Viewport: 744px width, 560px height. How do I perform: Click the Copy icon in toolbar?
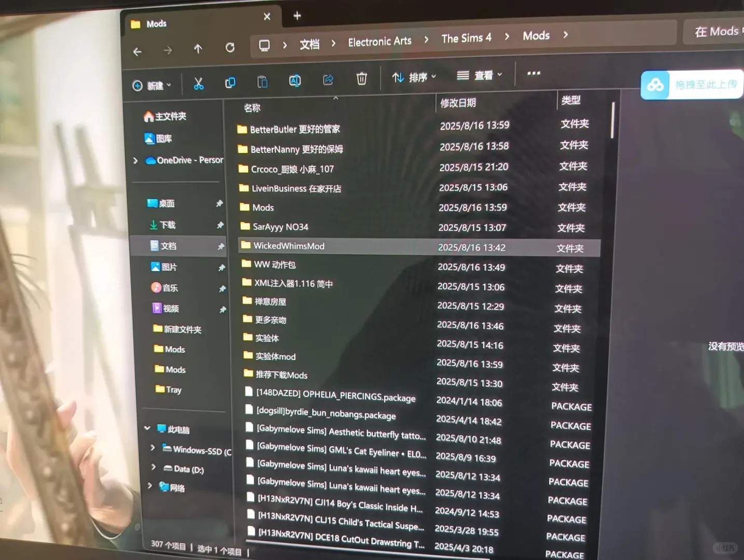pyautogui.click(x=230, y=82)
